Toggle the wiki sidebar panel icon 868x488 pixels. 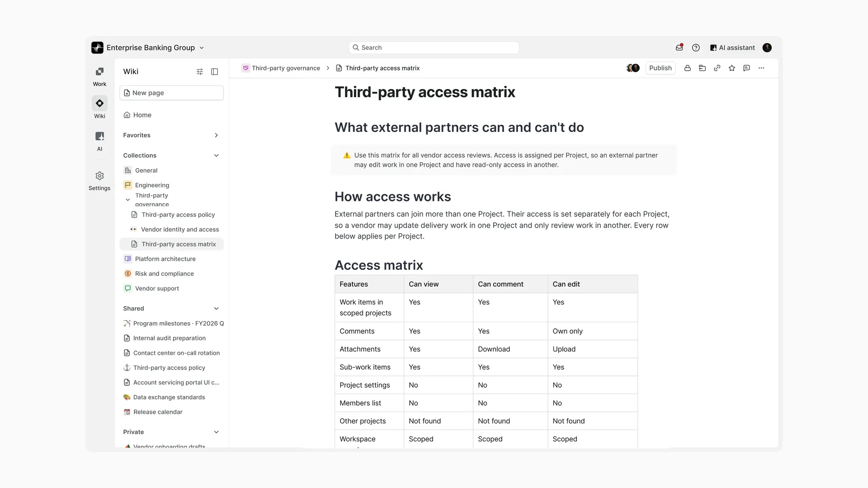(x=215, y=72)
